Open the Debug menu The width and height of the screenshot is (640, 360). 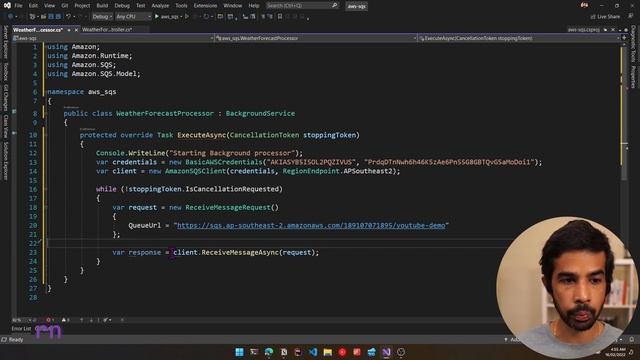point(122,6)
